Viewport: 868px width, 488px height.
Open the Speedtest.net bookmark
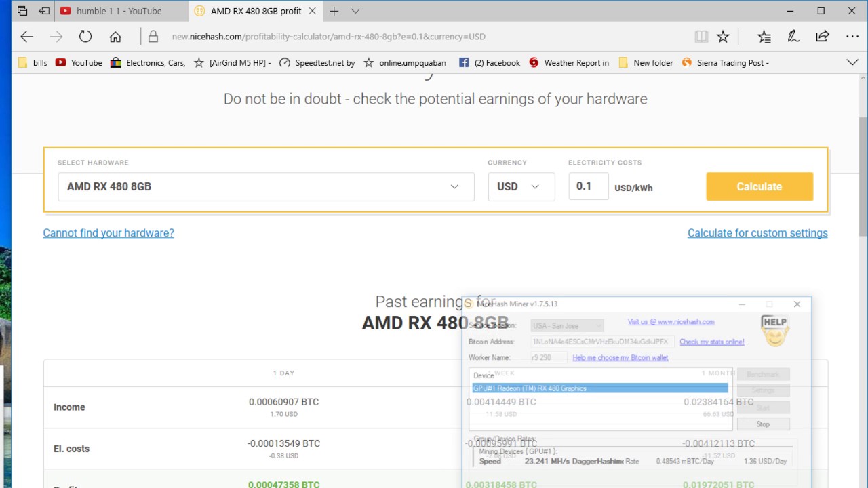click(x=317, y=62)
